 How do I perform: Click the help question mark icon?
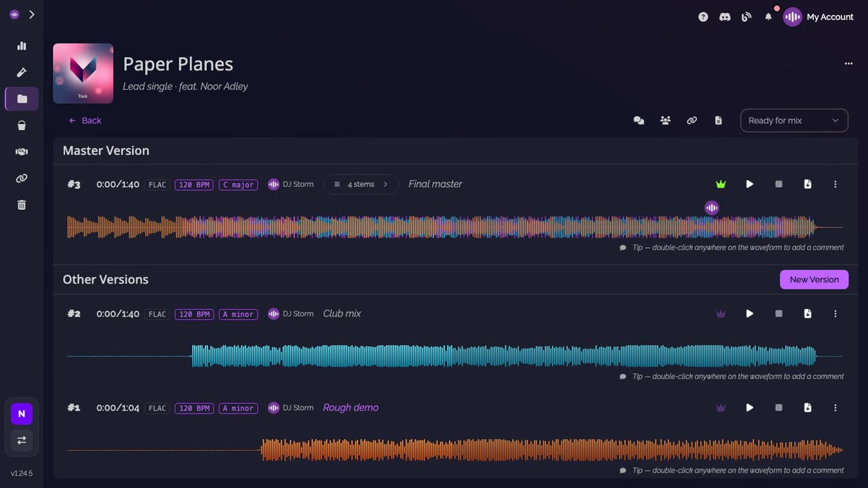pos(703,17)
